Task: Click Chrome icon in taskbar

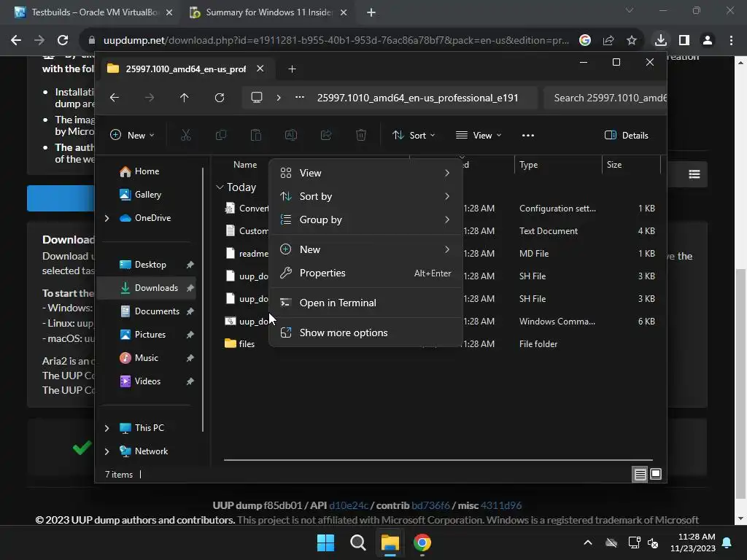Action: click(422, 542)
